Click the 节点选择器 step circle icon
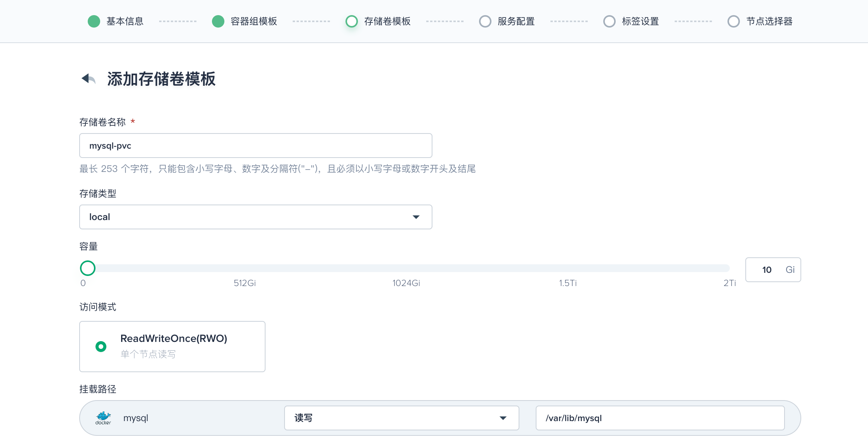Screen dimensions: 868x437 point(734,21)
